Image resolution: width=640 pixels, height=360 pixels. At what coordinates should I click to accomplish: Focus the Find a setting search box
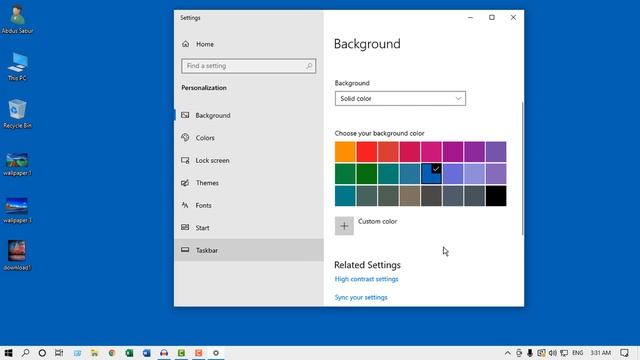(x=249, y=66)
